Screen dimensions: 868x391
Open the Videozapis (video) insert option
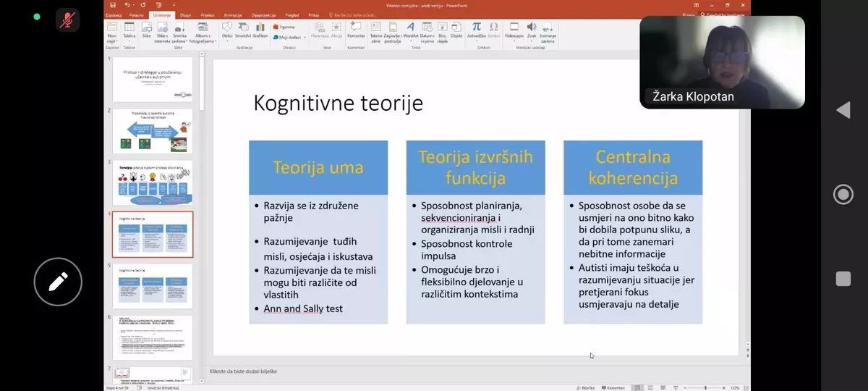[x=514, y=30]
